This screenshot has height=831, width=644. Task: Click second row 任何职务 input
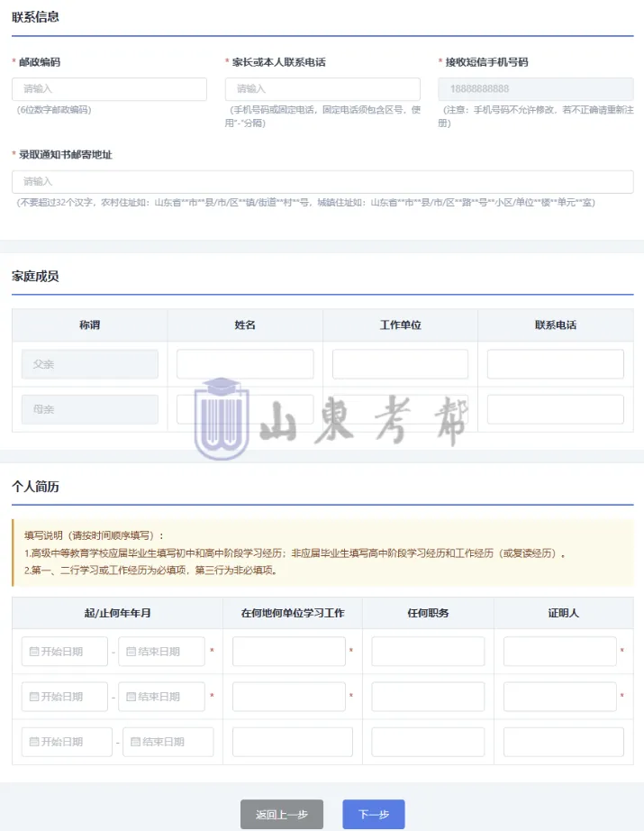click(428, 697)
